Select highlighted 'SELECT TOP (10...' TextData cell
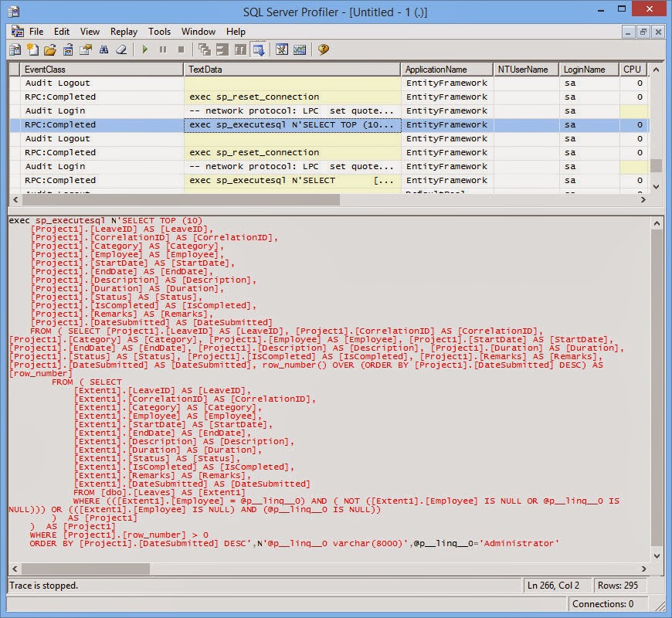Image resolution: width=672 pixels, height=618 pixels. click(x=292, y=124)
